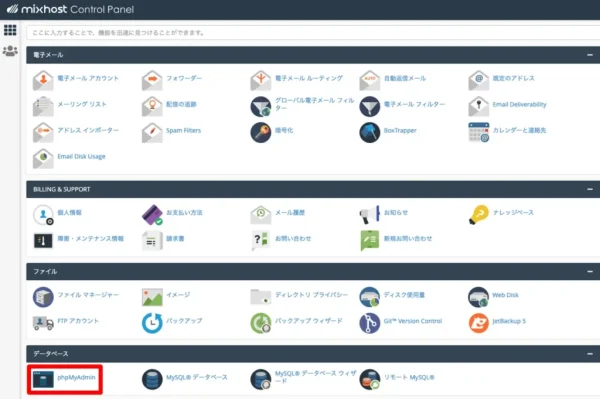This screenshot has height=399, width=600.
Task: Open the File Manager icon (ファイル マネージャー)
Action: coord(43,297)
